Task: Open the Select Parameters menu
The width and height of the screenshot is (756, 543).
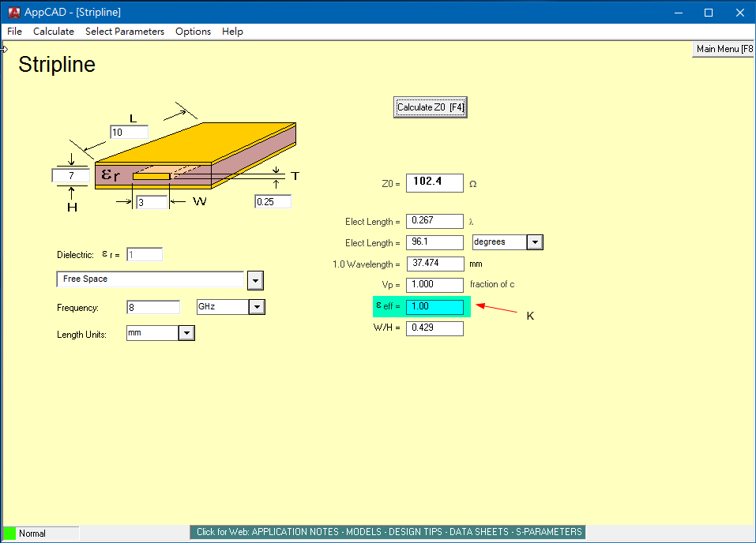Action: 125,32
